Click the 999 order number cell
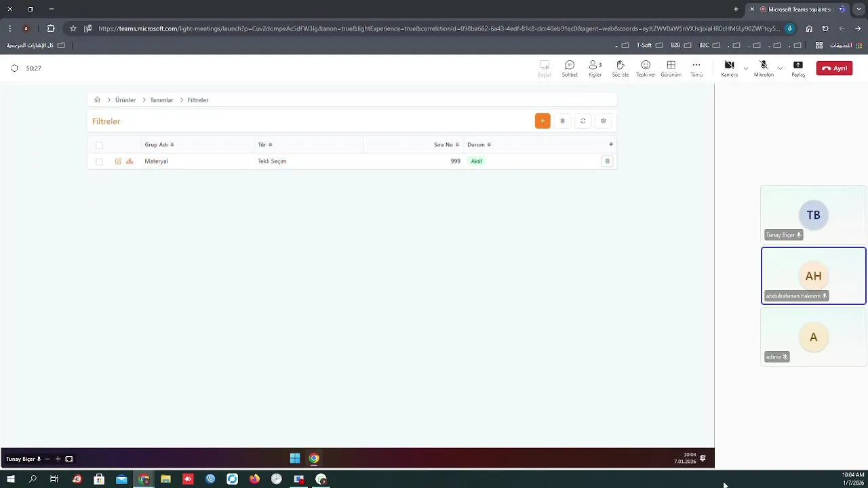868x488 pixels. (455, 161)
